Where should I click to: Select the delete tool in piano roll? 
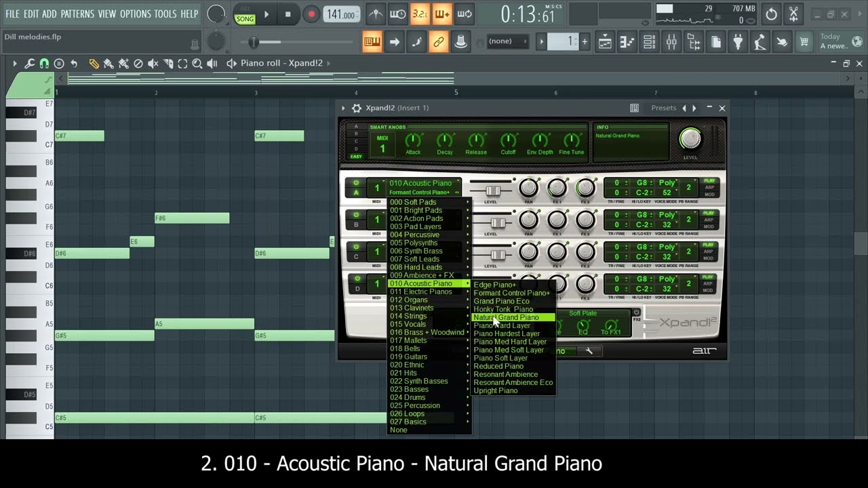pos(138,64)
